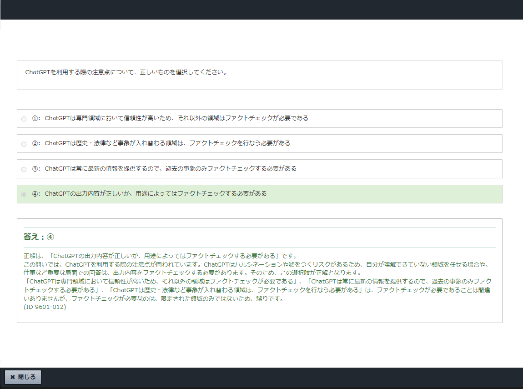The height and width of the screenshot is (389, 523).
Task: Click the 閉じる close button
Action: [x=23, y=377]
